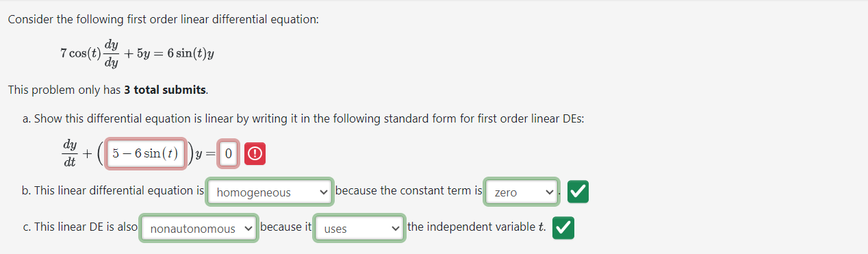Click the chevron arrow on the nonautonomous dropdown

click(248, 229)
